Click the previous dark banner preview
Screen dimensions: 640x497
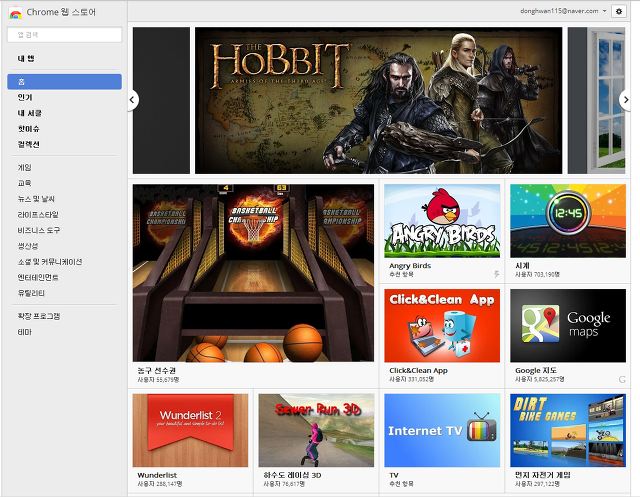click(x=161, y=100)
